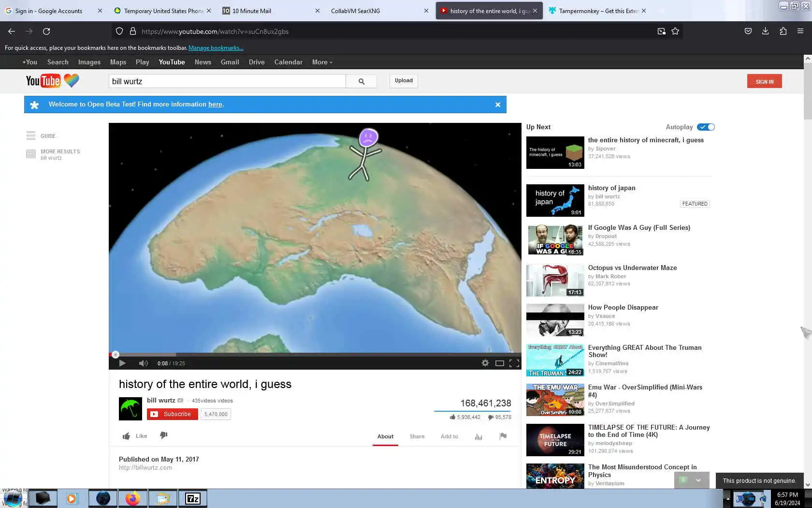
Task: Click the Upload button
Action: (x=404, y=81)
